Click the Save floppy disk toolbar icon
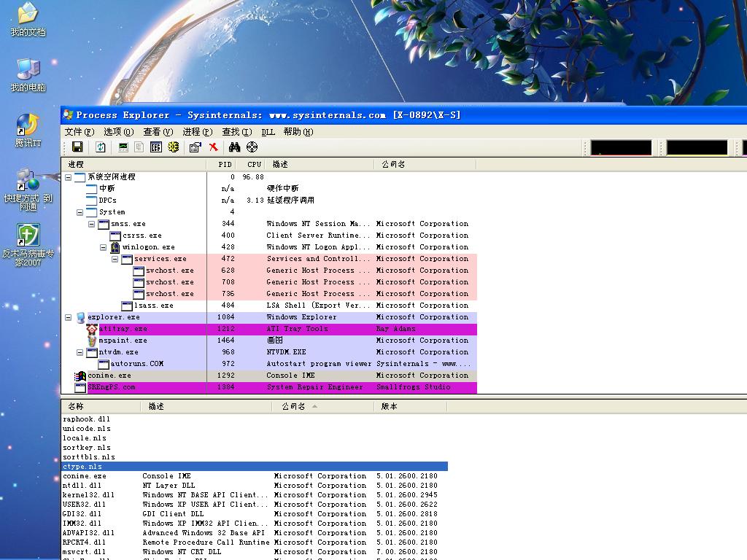Screen dimensions: 747x560 click(x=77, y=147)
